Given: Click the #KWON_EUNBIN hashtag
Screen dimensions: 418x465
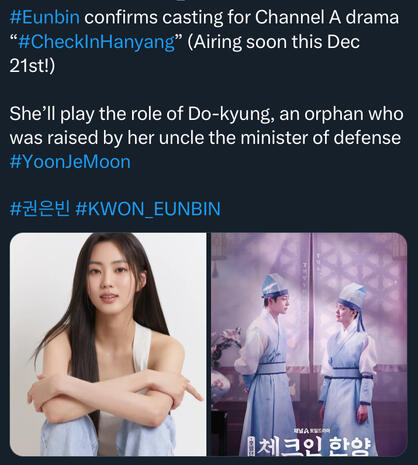Looking at the screenshot, I should tap(148, 209).
